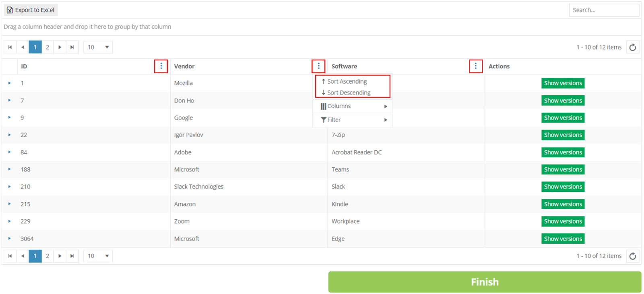Open the top page size dropdown
This screenshot has height=294, width=644.
click(98, 47)
